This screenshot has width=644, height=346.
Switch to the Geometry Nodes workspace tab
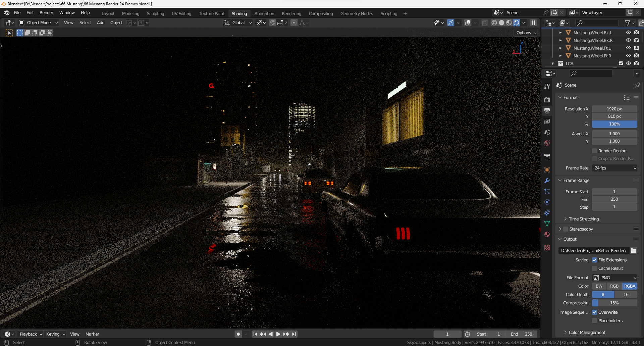tap(357, 14)
